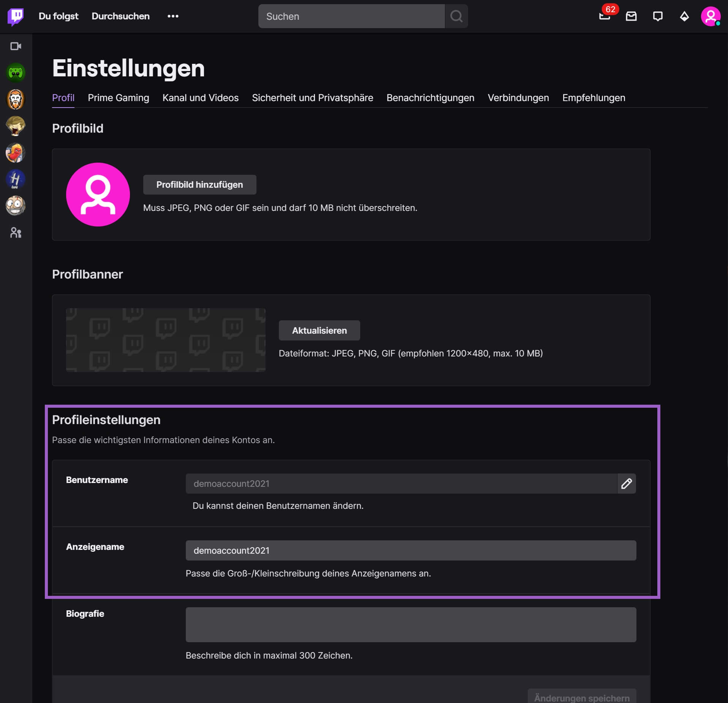Open the drops inventory crystal icon
The image size is (728, 703).
pyautogui.click(x=684, y=16)
